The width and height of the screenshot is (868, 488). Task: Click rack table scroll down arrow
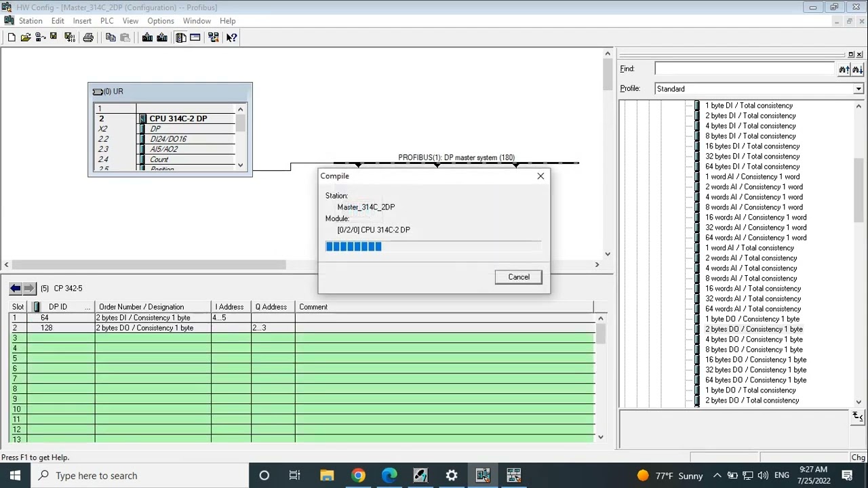241,165
